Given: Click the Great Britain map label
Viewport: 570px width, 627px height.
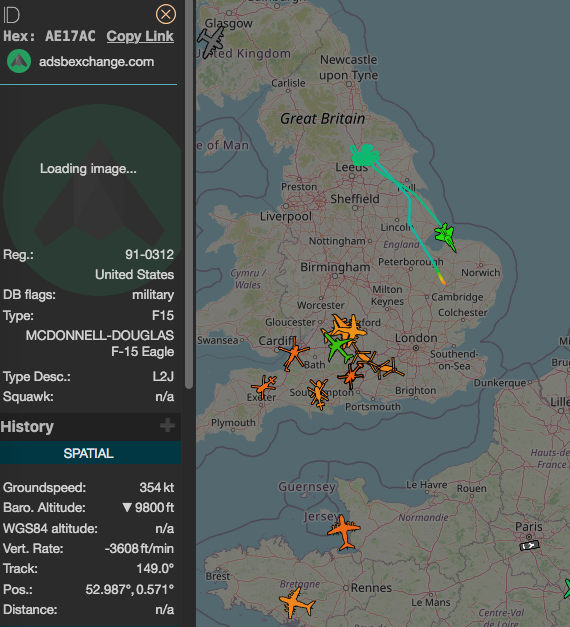Looking at the screenshot, I should click(322, 119).
